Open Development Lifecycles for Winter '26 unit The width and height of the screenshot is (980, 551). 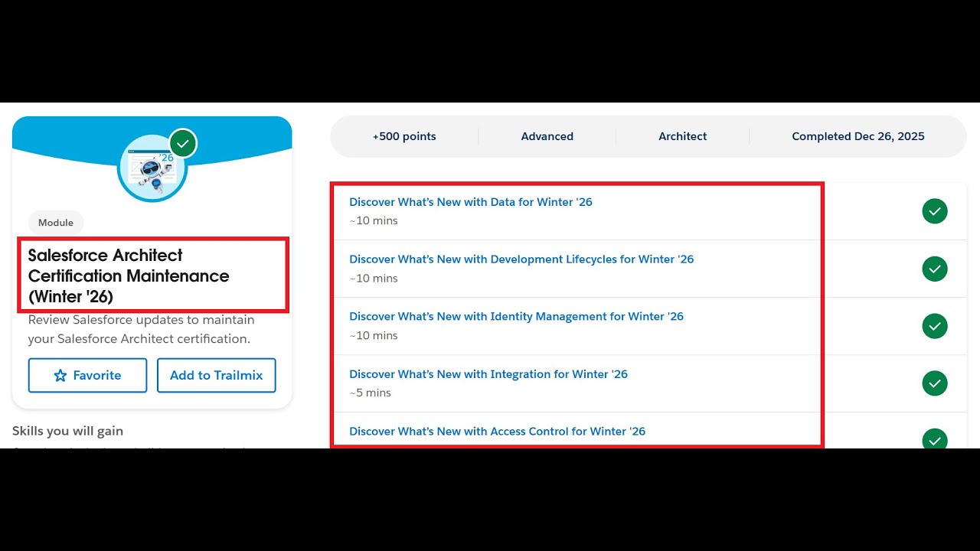pyautogui.click(x=521, y=259)
